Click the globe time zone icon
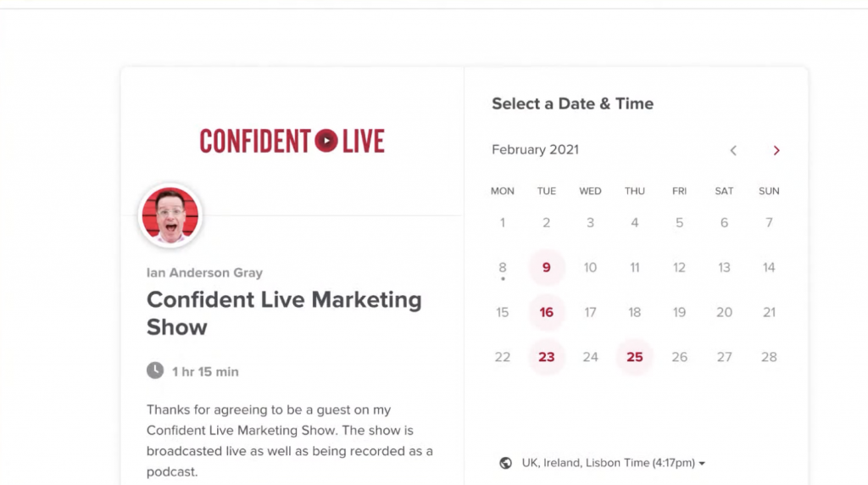Image resolution: width=868 pixels, height=485 pixels. (x=505, y=463)
